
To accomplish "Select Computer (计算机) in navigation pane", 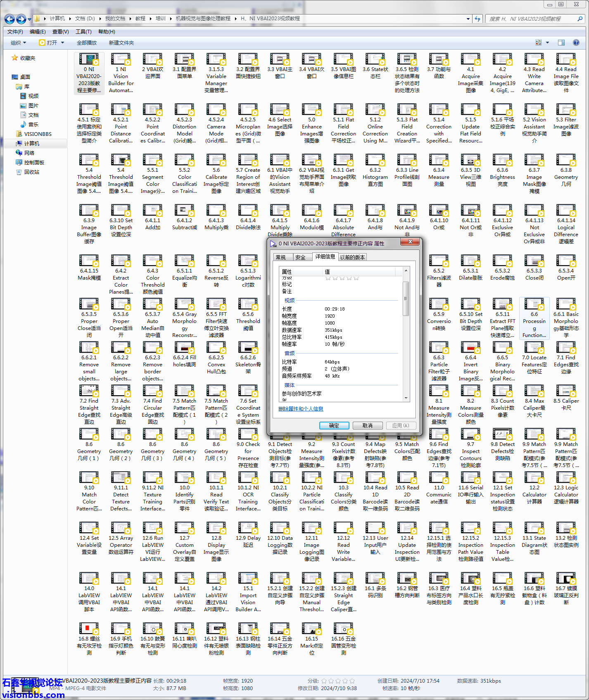I will (x=28, y=143).
